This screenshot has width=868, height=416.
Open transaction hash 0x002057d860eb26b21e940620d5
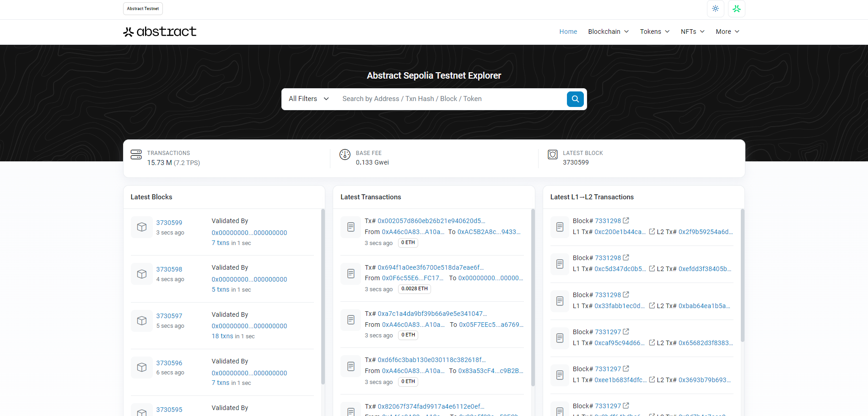(x=431, y=221)
